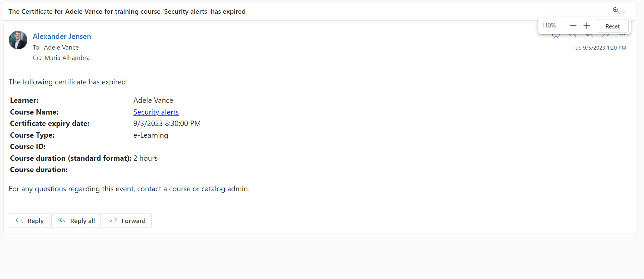This screenshot has width=644, height=279.
Task: Click sender name Alexander Jensen
Action: 62,36
